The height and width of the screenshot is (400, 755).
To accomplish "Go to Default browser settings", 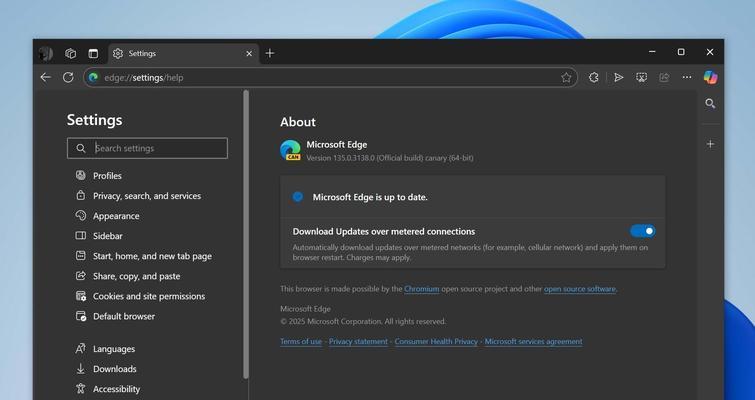I will [115, 316].
